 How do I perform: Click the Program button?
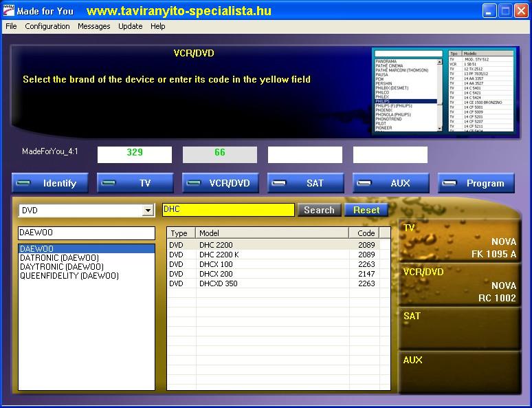coord(476,183)
